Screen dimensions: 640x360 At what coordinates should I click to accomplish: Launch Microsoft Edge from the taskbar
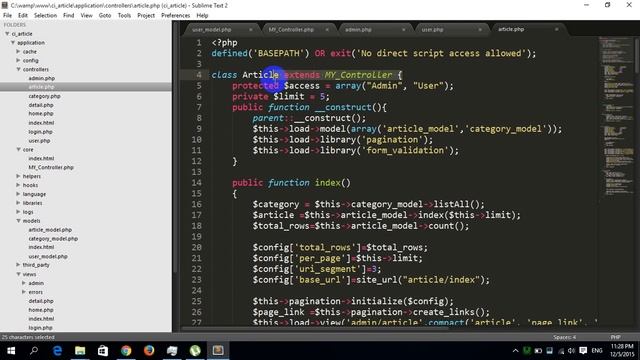point(57,351)
